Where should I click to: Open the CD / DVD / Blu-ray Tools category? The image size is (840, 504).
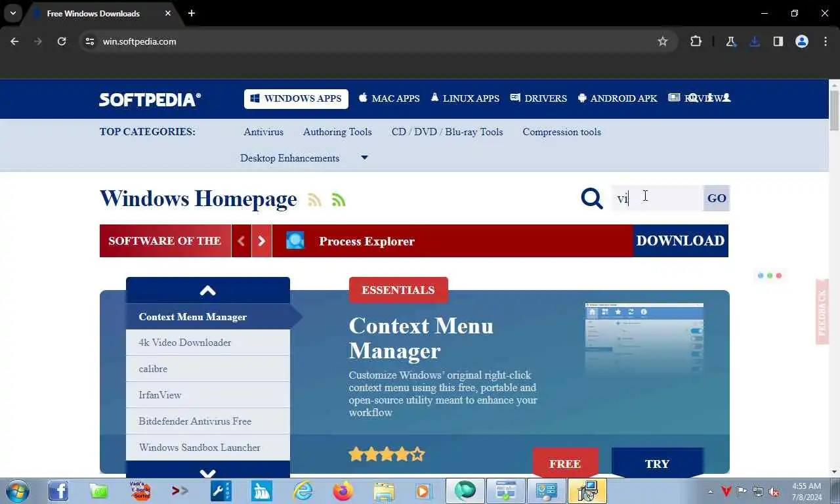click(447, 132)
